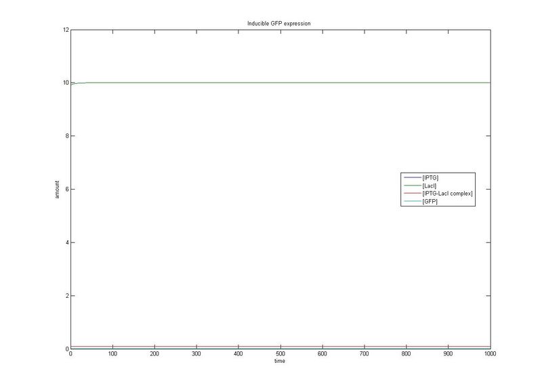
Task: Click the legend box border
Action: (x=437, y=172)
